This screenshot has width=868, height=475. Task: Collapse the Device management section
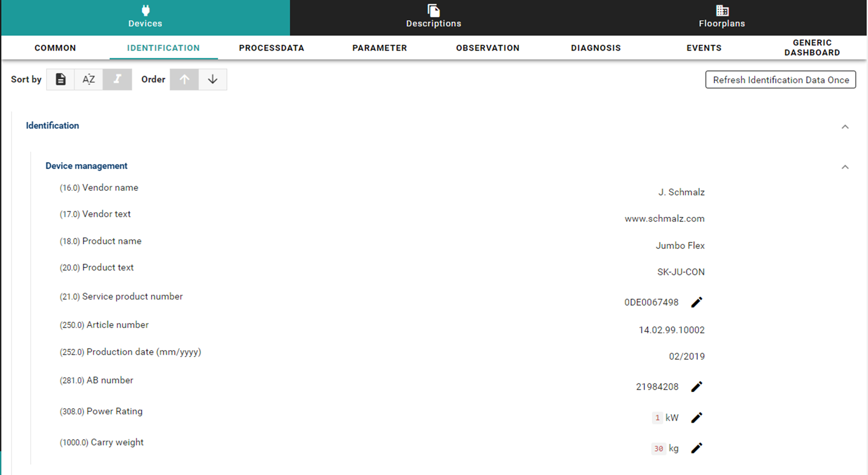(x=845, y=167)
